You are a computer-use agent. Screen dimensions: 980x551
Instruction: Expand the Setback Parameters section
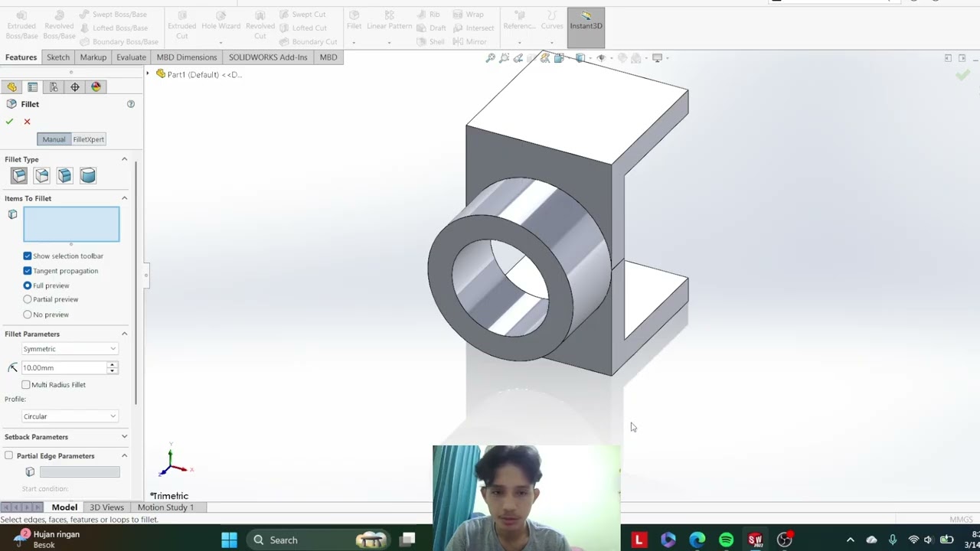[124, 437]
